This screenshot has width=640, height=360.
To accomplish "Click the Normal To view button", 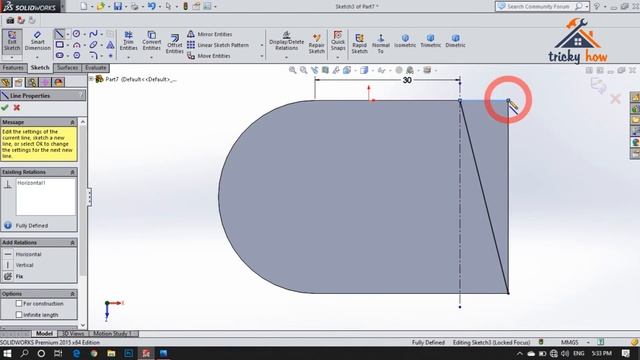I will coord(380,44).
